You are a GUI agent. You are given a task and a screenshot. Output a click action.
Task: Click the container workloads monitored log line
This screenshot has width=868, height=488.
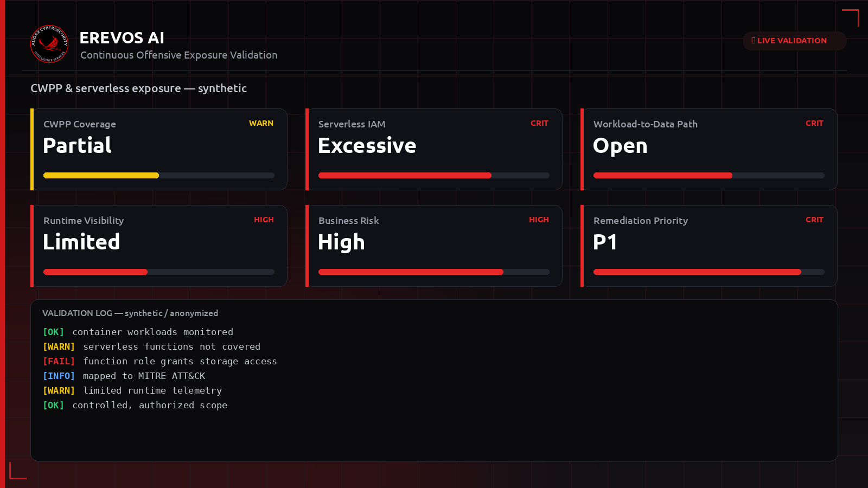pos(138,332)
